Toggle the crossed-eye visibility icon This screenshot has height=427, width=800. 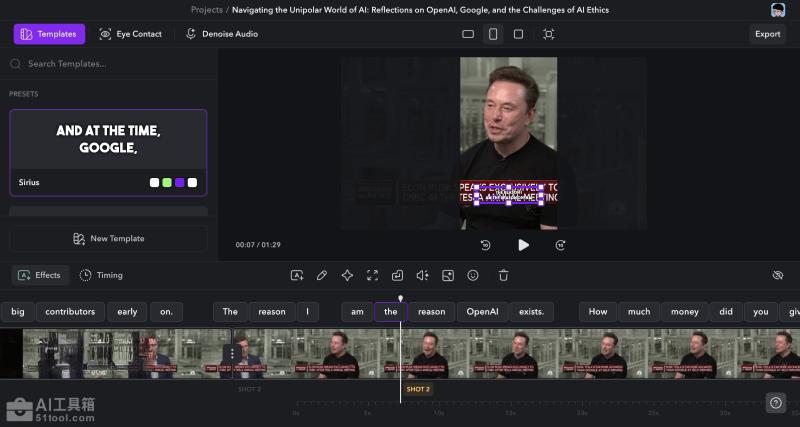(x=778, y=275)
